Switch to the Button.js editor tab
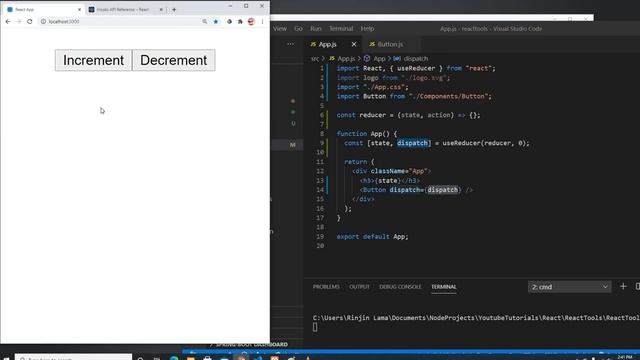Image resolution: width=640 pixels, height=360 pixels. (390, 44)
